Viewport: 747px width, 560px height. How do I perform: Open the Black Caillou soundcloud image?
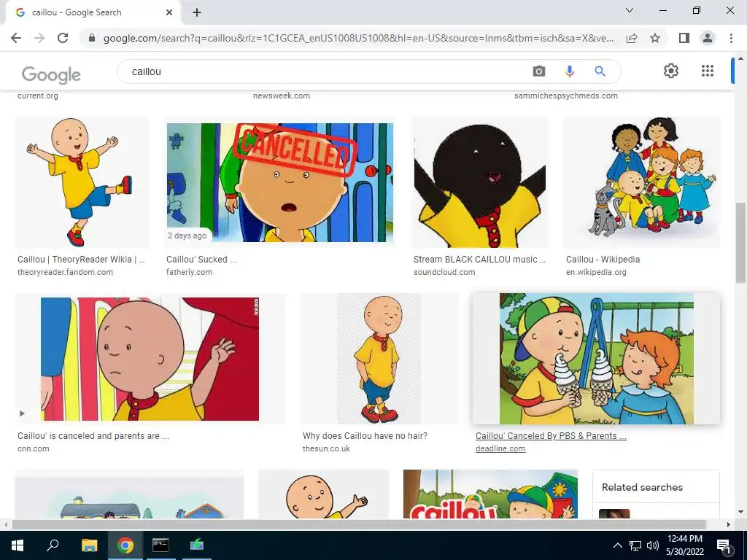pyautogui.click(x=480, y=182)
